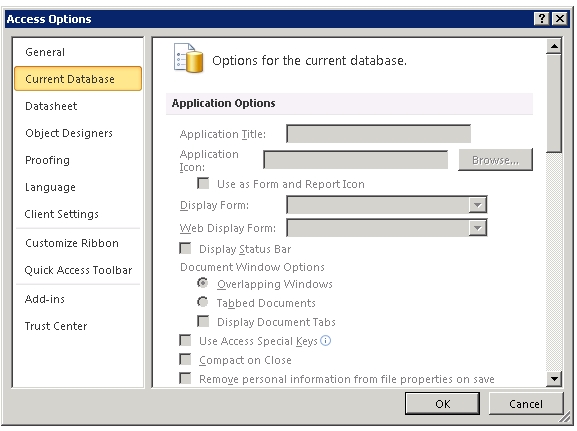This screenshot has width=577, height=431.
Task: Toggle Display Status Bar checkbox
Action: click(x=185, y=248)
